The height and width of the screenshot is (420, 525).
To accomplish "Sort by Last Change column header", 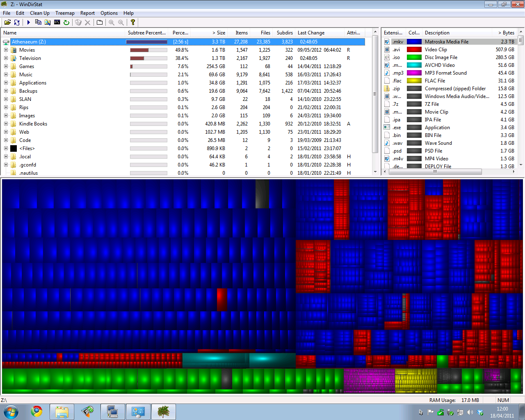I will point(320,33).
